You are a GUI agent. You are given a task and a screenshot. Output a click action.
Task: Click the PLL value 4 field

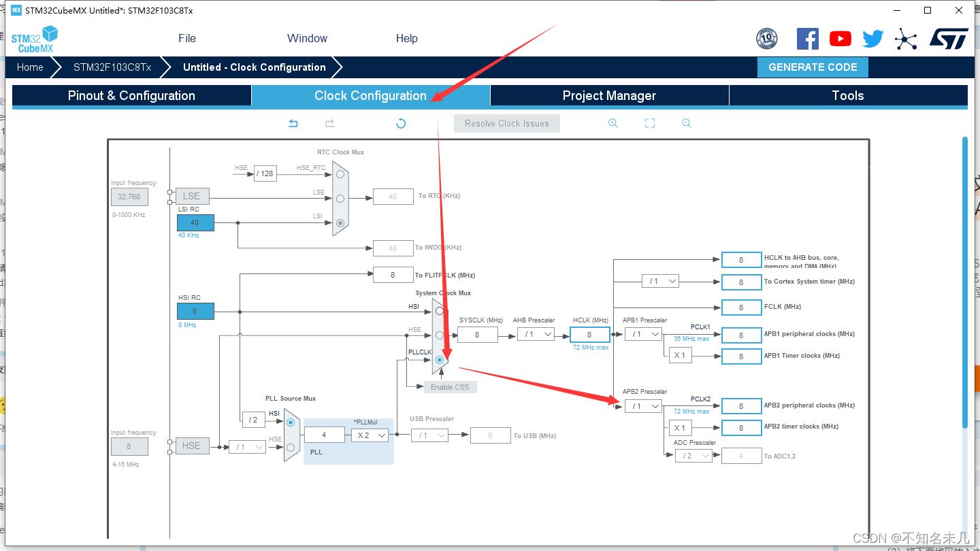tap(324, 435)
